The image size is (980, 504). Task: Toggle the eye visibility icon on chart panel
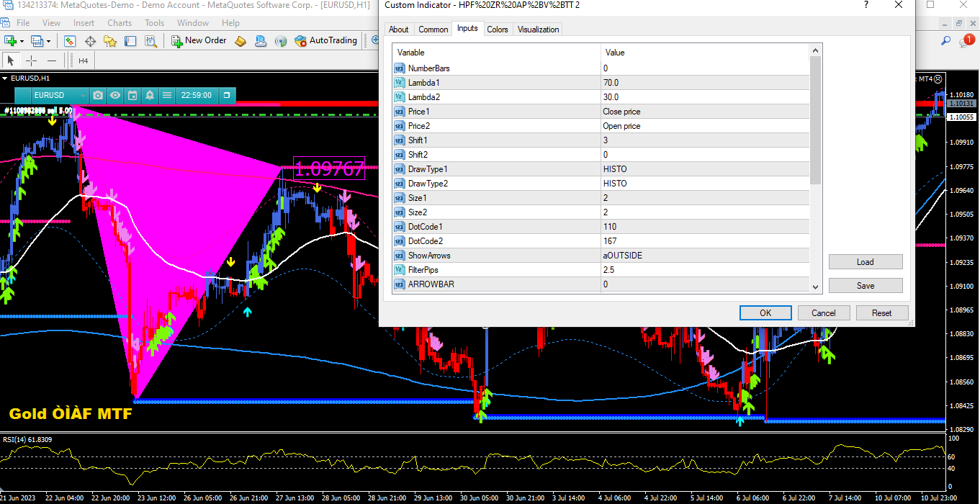pyautogui.click(x=115, y=95)
